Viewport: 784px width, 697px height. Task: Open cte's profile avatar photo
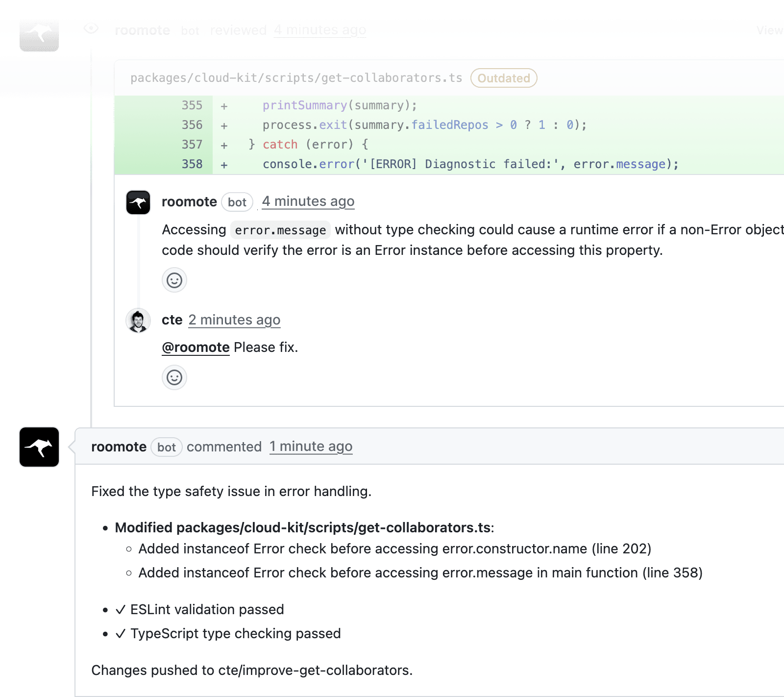pos(138,321)
